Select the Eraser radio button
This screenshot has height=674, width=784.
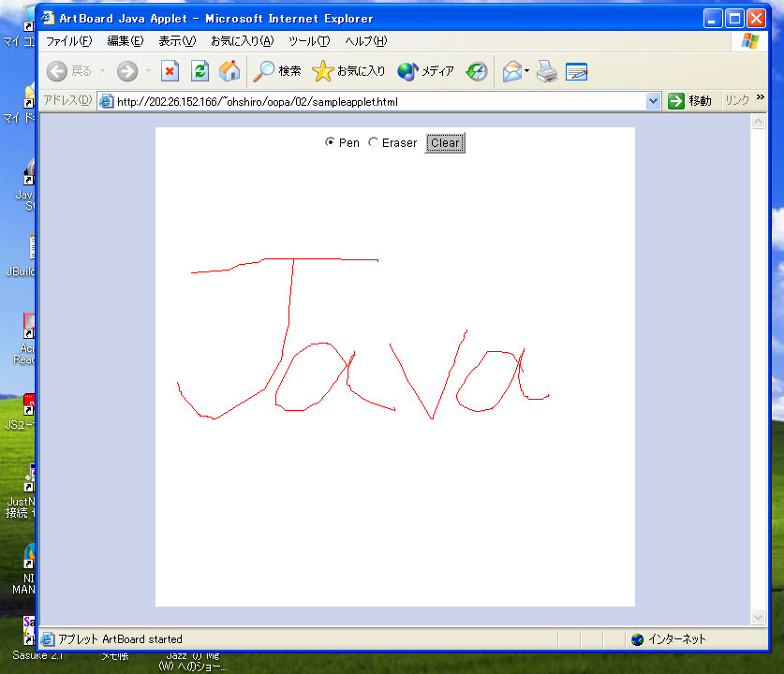[373, 142]
